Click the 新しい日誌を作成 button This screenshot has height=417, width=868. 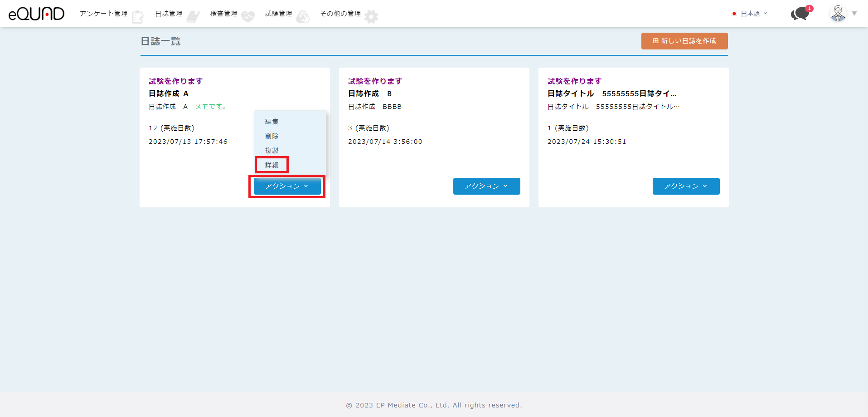(x=684, y=41)
